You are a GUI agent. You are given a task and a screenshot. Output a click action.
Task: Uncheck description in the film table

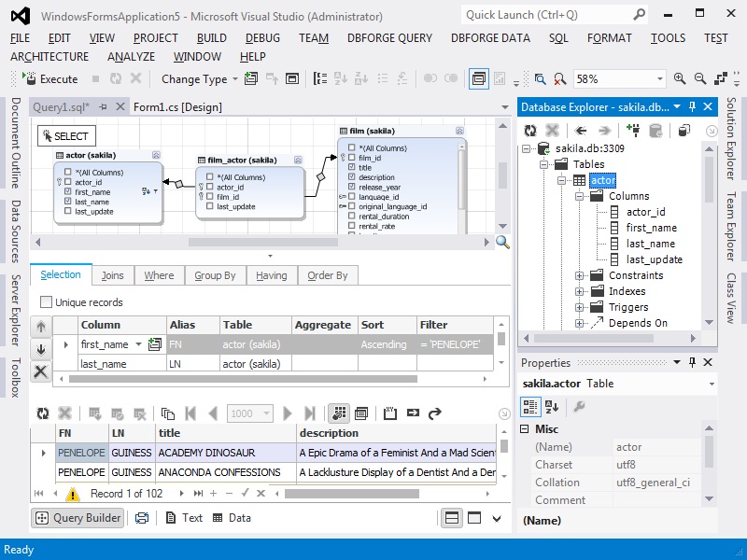352,177
